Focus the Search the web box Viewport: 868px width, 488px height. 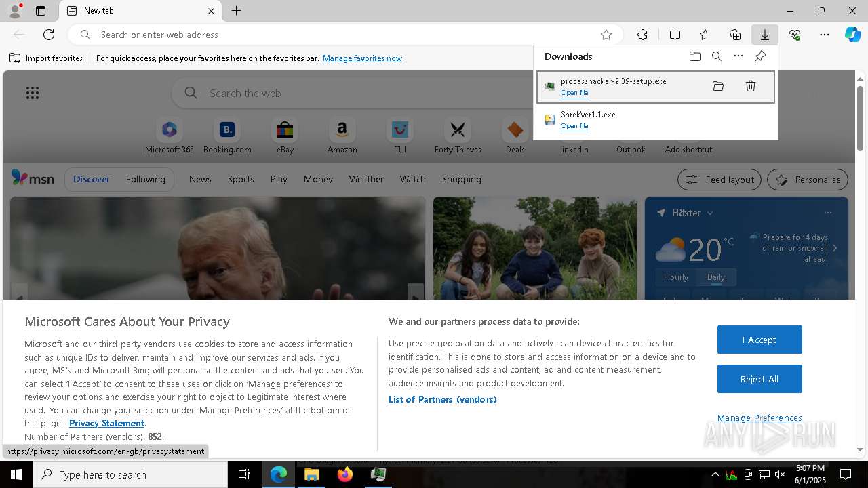pos(353,93)
